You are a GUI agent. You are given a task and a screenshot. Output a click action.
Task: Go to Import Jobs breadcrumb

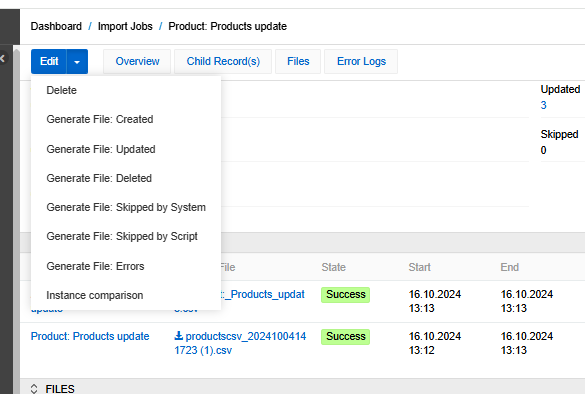point(125,26)
